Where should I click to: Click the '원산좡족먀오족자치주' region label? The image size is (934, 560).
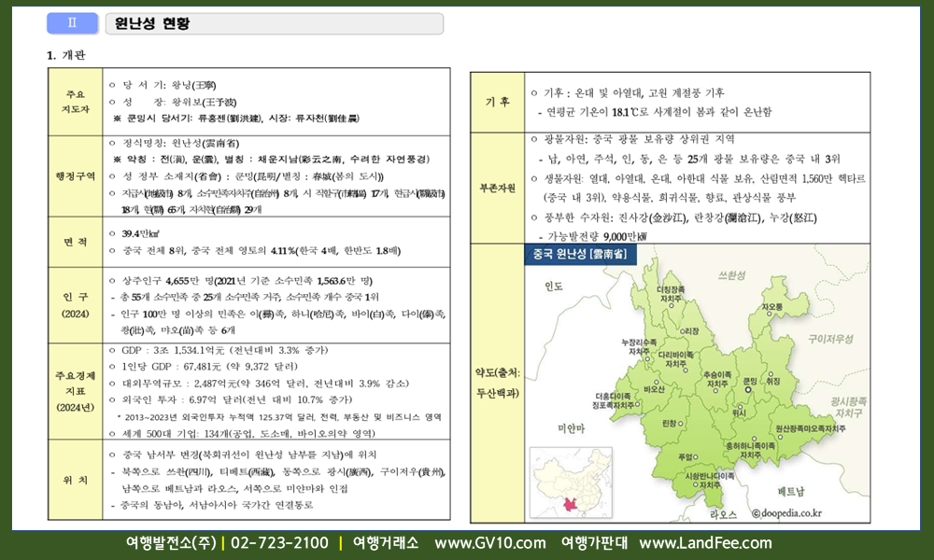point(810,428)
